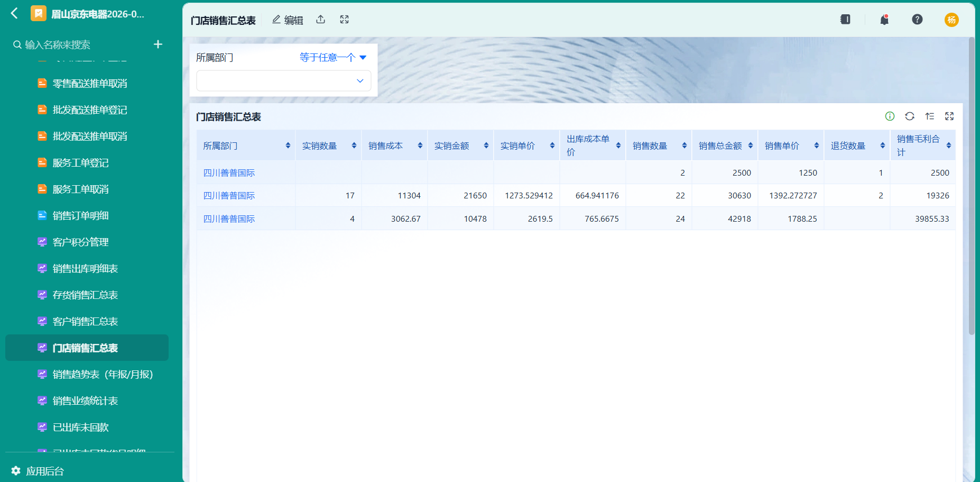This screenshot has width=980, height=482.
Task: Toggle sorting on 退货数量 column
Action: pyautogui.click(x=883, y=145)
